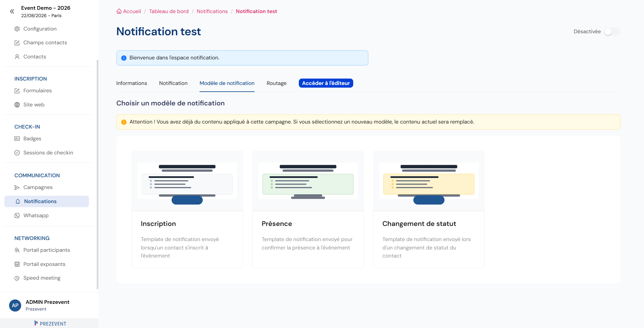Viewport: 644px width, 328px height.
Task: Click the Portail exposants booth icon
Action: coord(17,264)
